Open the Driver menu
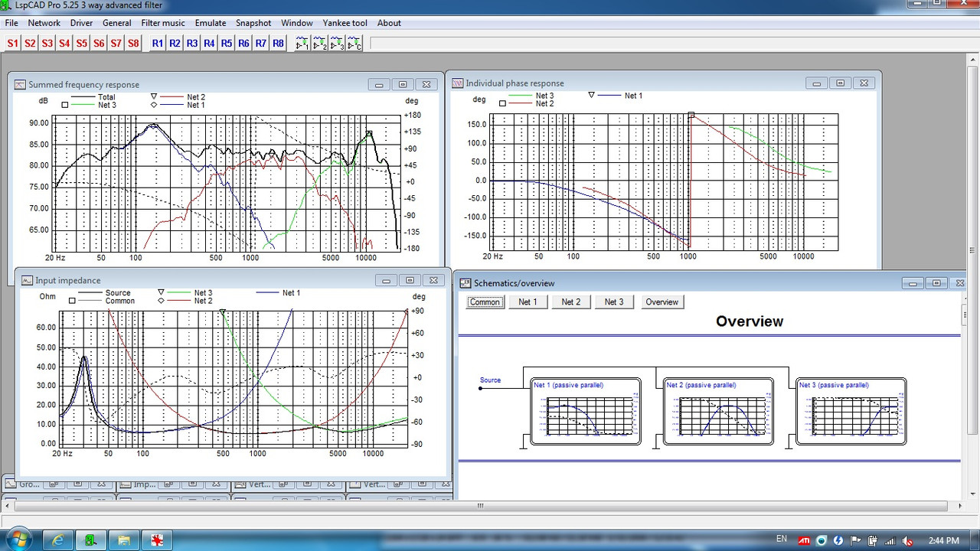 [82, 23]
